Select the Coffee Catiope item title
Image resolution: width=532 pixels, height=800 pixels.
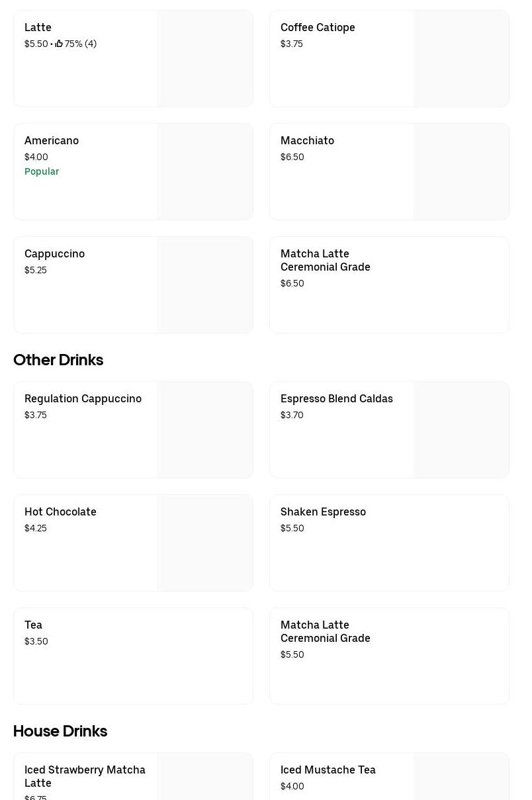(x=318, y=27)
